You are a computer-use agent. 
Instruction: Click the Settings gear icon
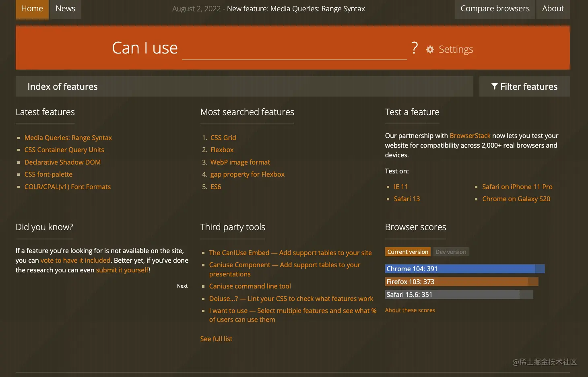(x=430, y=49)
